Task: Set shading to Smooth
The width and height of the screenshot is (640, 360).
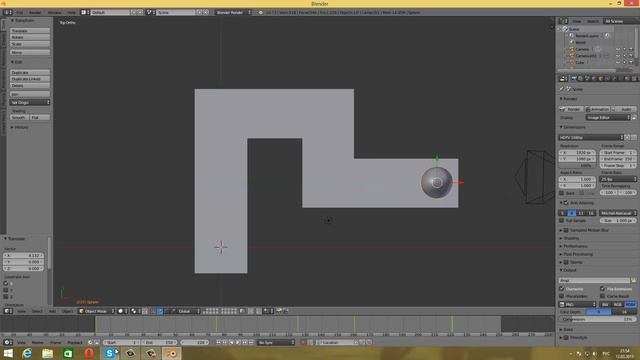Action: 19,117
